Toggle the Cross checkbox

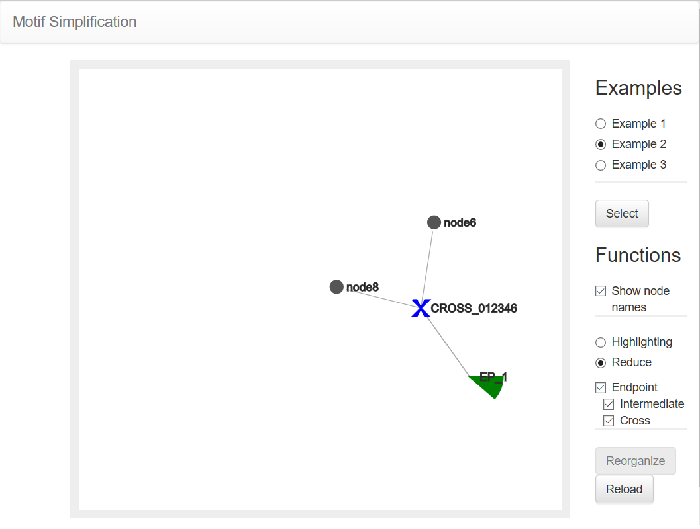coord(608,421)
